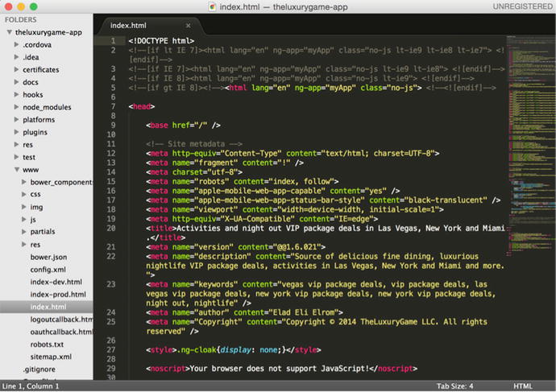Click line number 12 in the gutter
The height and width of the screenshot is (392, 556).
pyautogui.click(x=111, y=153)
